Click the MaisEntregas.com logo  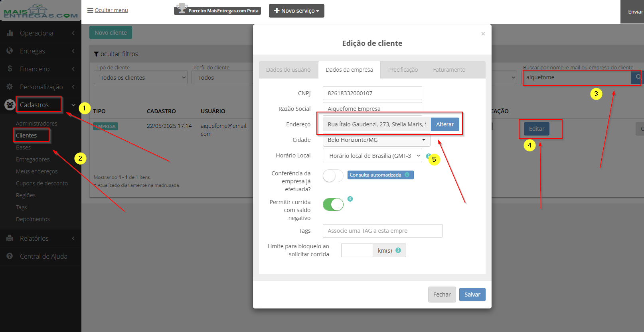click(41, 12)
